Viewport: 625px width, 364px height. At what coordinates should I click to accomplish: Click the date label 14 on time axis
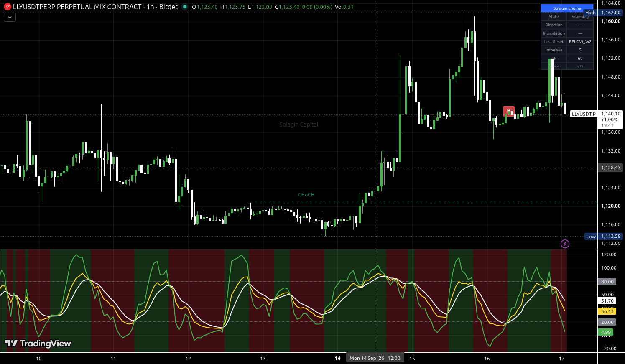tap(337, 358)
